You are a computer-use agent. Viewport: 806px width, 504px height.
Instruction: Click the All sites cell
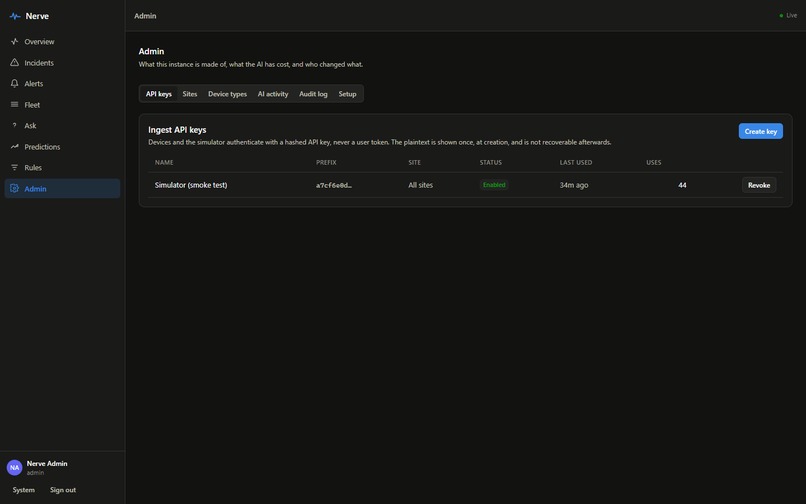tap(420, 185)
